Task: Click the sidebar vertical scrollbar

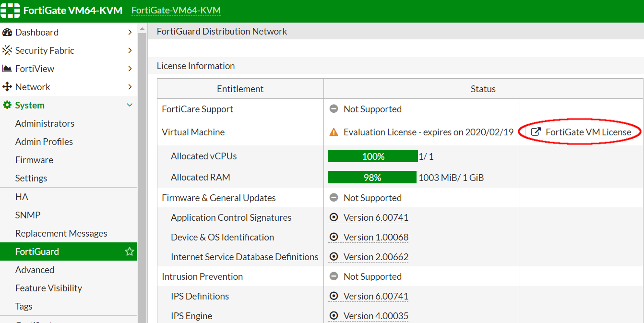Action: 142,178
